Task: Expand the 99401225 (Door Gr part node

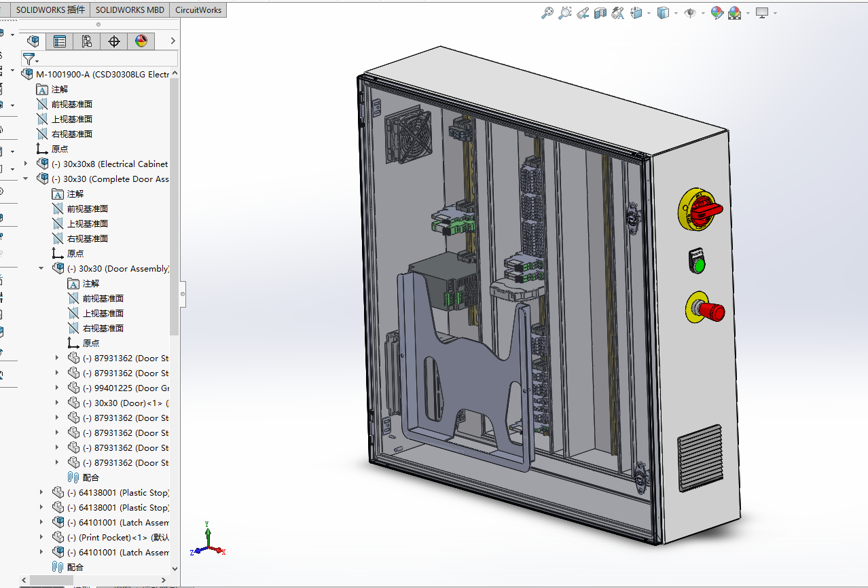Action: pyautogui.click(x=58, y=388)
